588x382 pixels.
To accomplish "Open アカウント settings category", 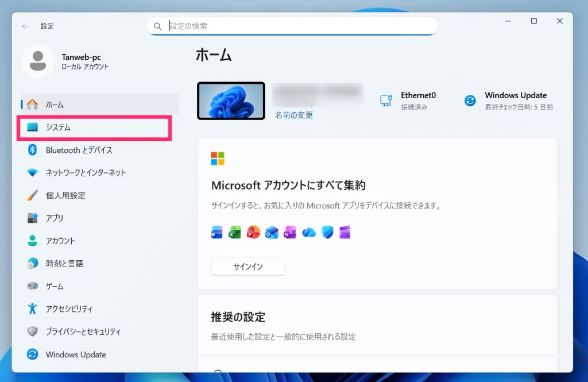I will pyautogui.click(x=100, y=241).
